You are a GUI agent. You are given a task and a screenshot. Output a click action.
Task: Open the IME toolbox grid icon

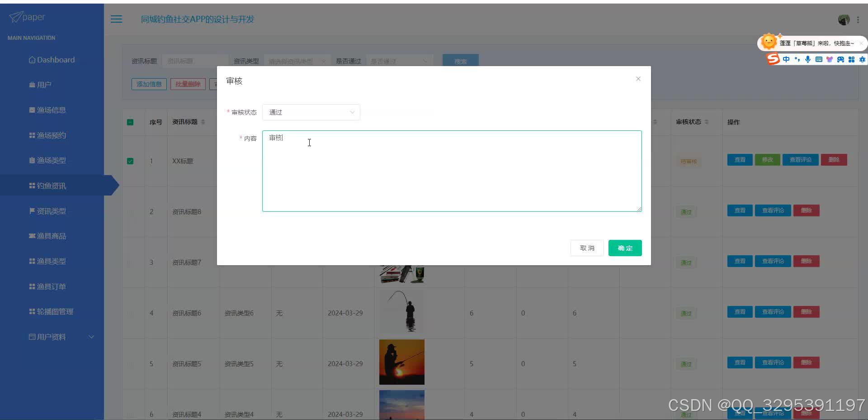click(851, 59)
